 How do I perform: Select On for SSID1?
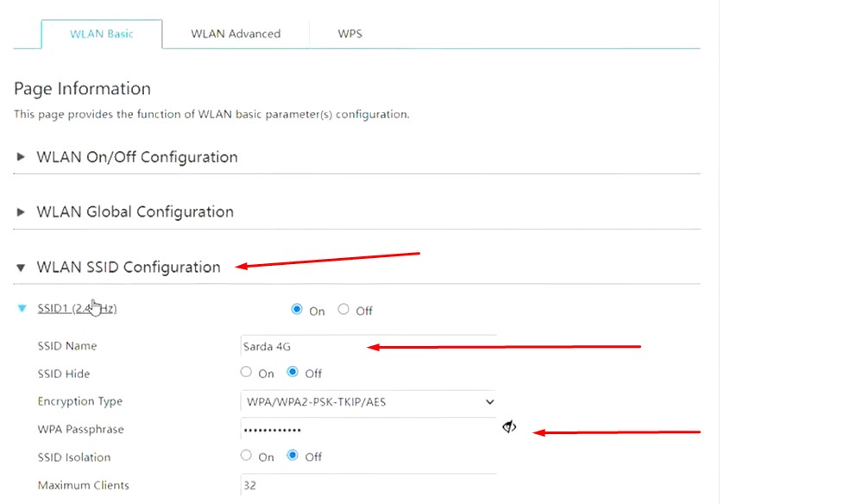[x=298, y=309]
